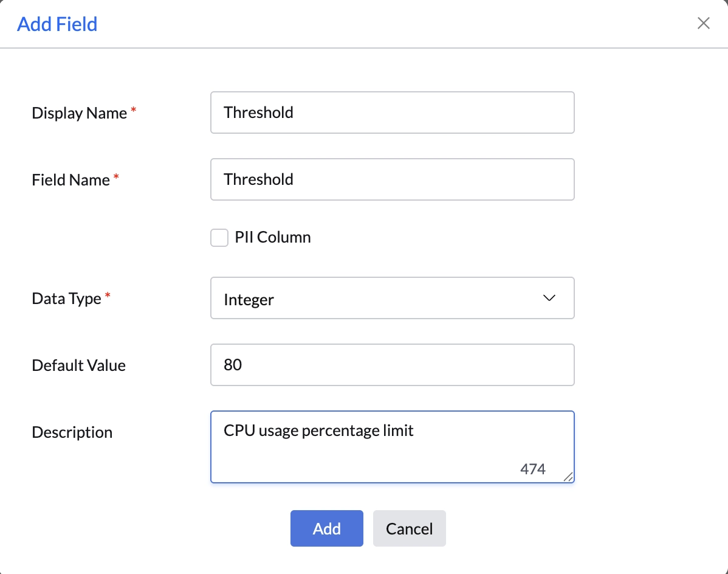Tick the PII Column checkbox

(x=219, y=237)
